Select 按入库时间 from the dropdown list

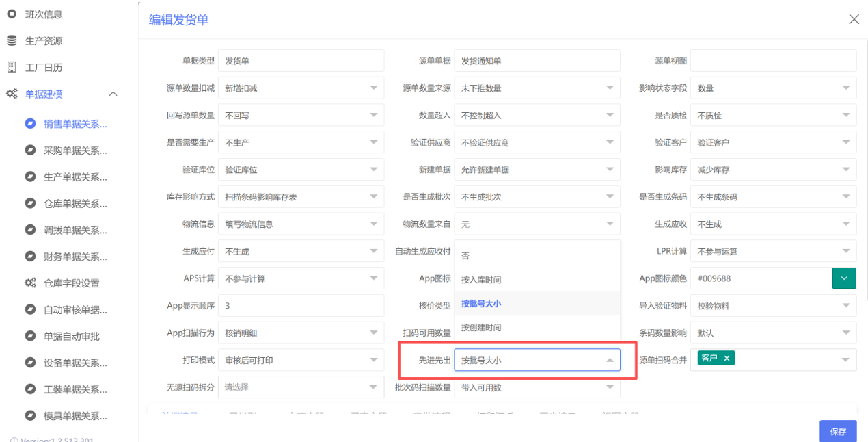click(481, 280)
